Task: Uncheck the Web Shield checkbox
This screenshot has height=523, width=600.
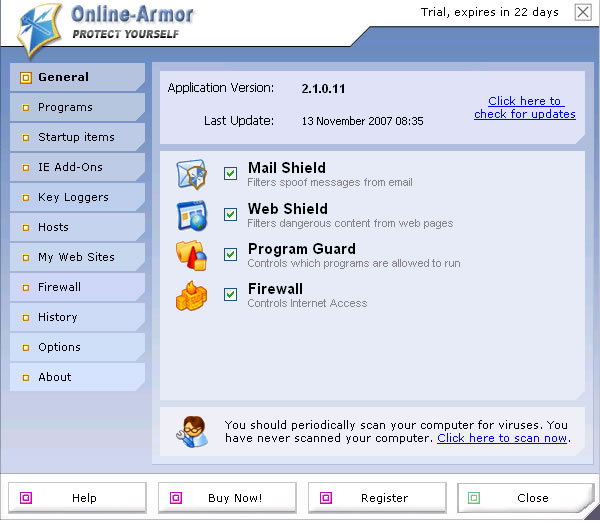Action: pos(230,214)
